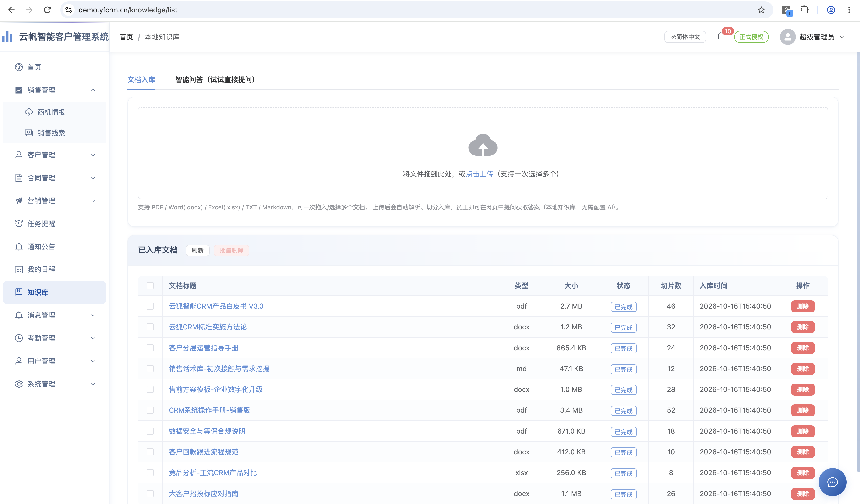Go to 首页 in sidebar
Image resolution: width=860 pixels, height=504 pixels.
(x=55, y=67)
